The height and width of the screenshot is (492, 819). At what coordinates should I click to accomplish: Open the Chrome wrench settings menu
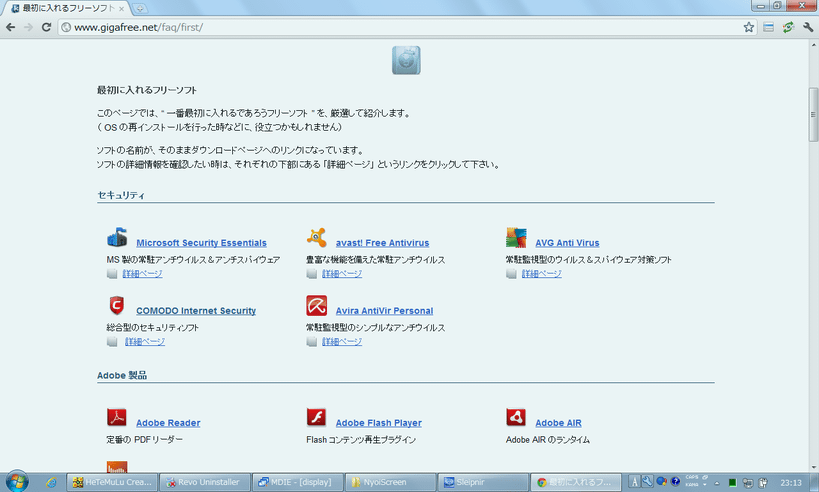coord(808,27)
